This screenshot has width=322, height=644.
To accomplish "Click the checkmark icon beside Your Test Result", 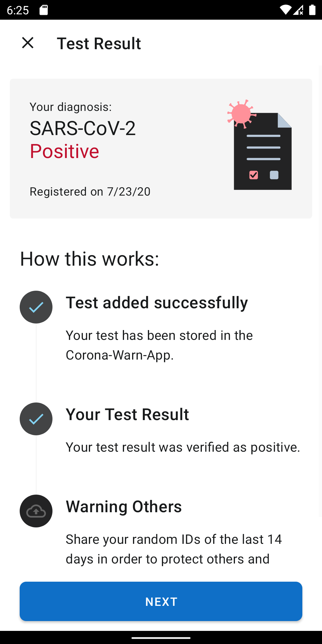I will click(36, 419).
